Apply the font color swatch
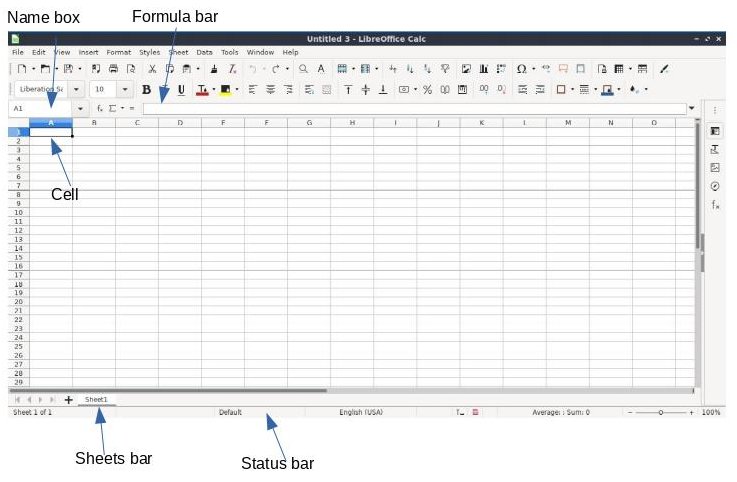 202,89
